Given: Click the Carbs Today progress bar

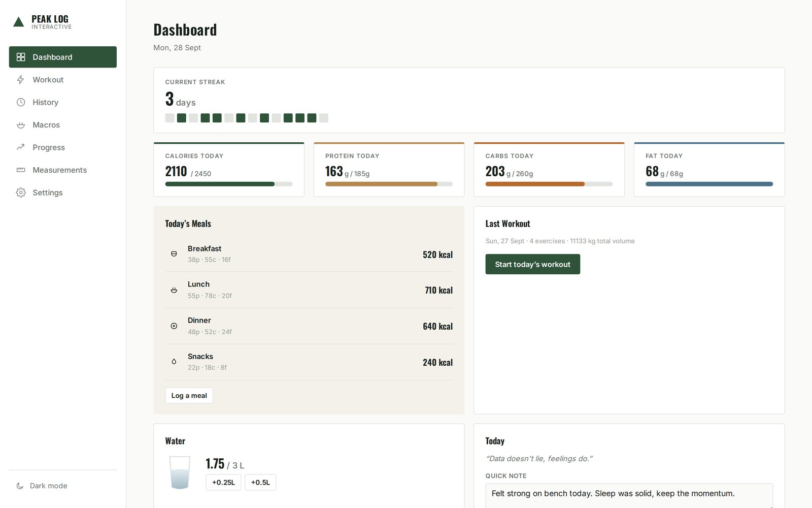Looking at the screenshot, I should [549, 184].
